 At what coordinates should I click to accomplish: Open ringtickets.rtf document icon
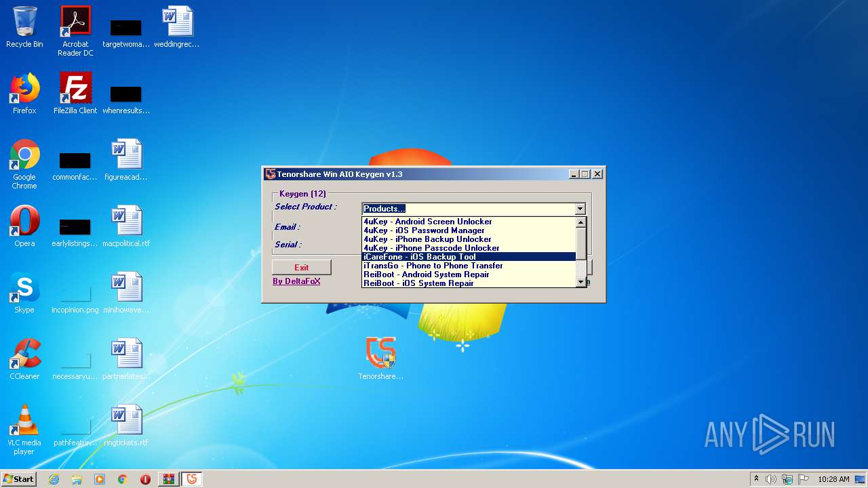click(126, 426)
